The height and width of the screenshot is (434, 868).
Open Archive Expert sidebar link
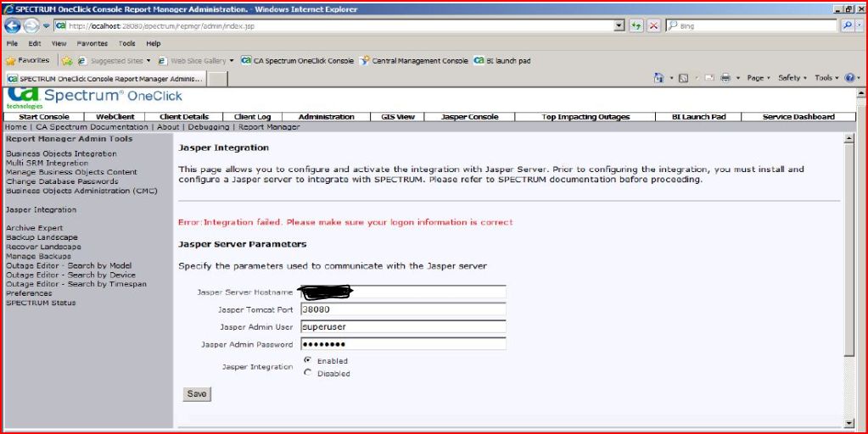coord(34,228)
